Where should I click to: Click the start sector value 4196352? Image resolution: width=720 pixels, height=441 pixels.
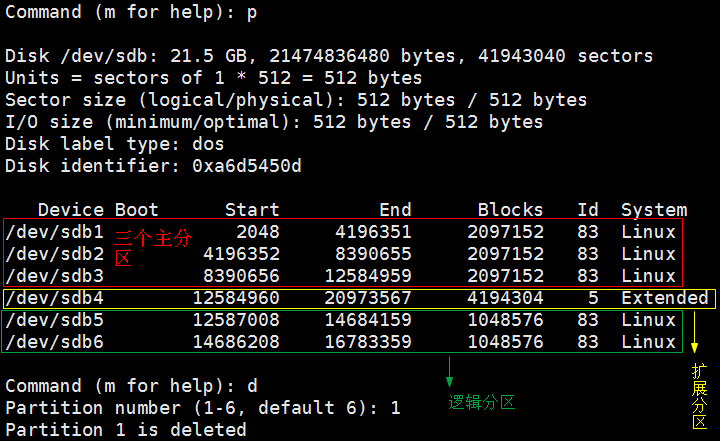pyautogui.click(x=241, y=254)
